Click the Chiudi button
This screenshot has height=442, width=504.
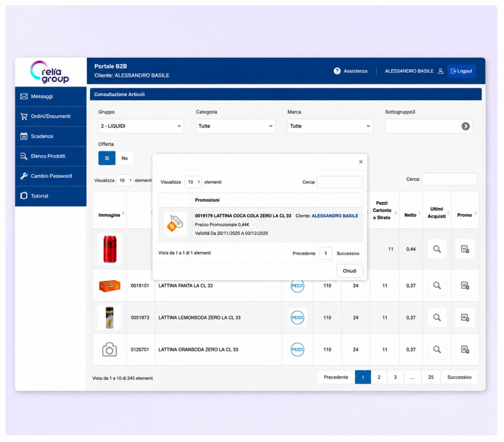349,271
